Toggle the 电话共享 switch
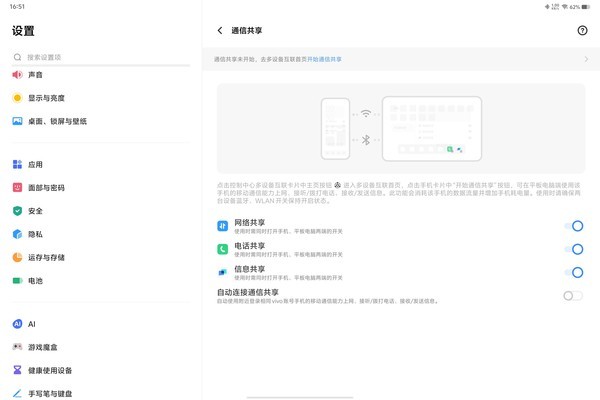 pos(574,249)
